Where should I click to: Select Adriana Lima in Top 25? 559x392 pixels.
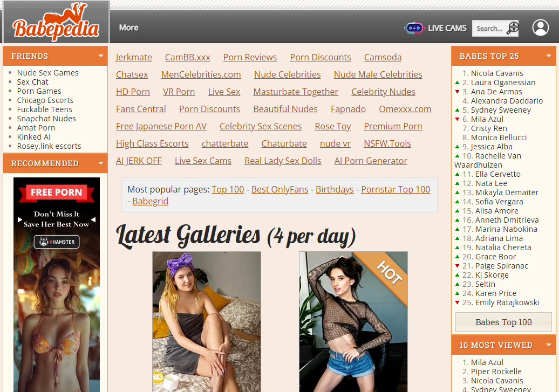click(499, 238)
